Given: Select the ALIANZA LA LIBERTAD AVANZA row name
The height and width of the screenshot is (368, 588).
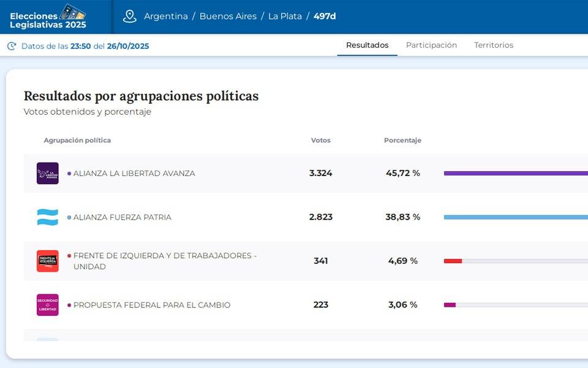Looking at the screenshot, I should [134, 174].
